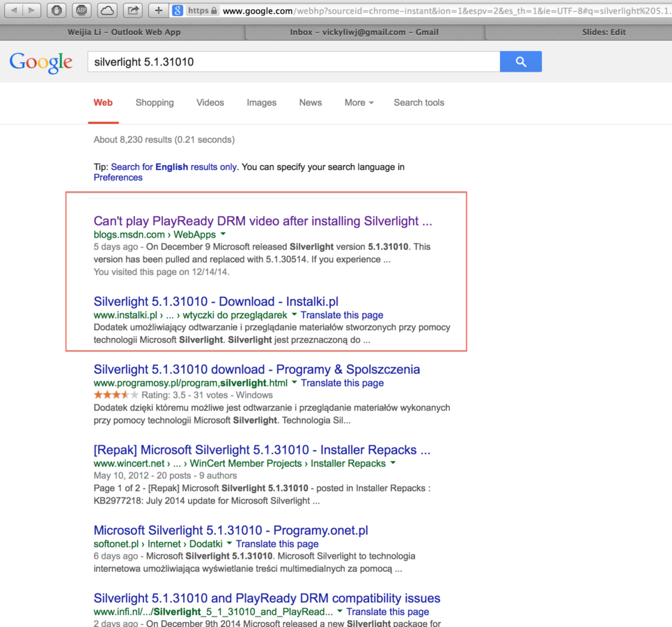Switch to the Gmail Inbox tab
This screenshot has width=672, height=627.
[x=364, y=32]
